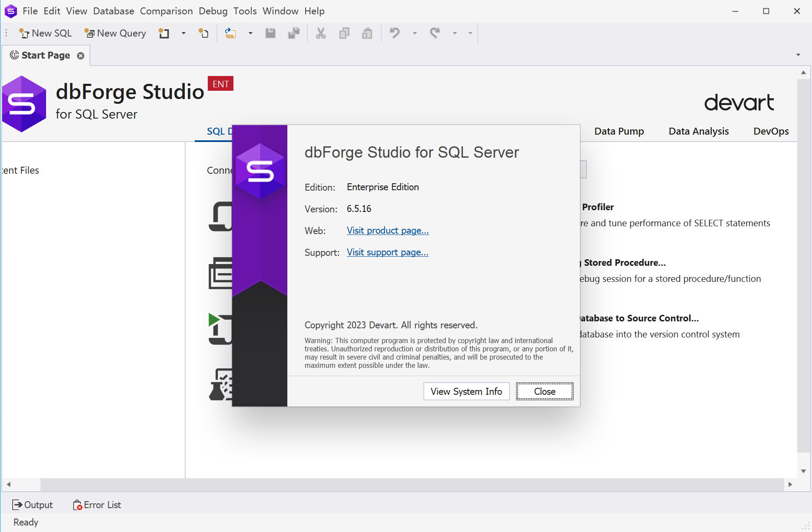812x532 pixels.
Task: Click the Copy icon
Action: pyautogui.click(x=344, y=33)
